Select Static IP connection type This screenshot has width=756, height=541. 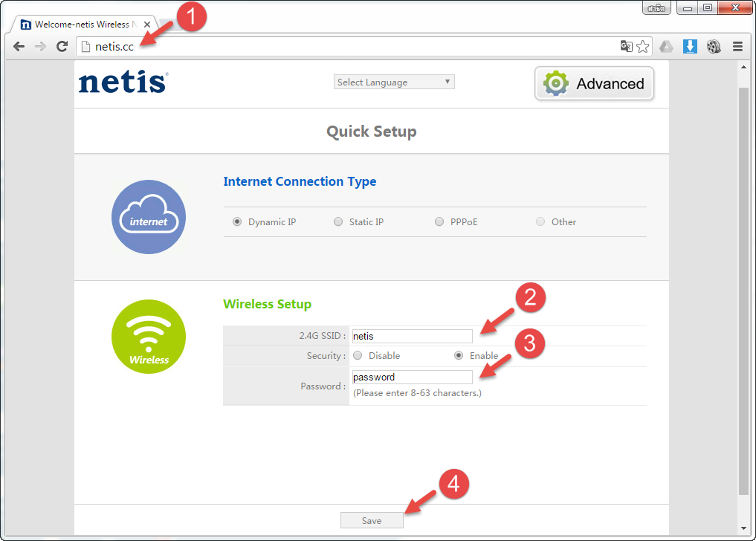click(338, 221)
